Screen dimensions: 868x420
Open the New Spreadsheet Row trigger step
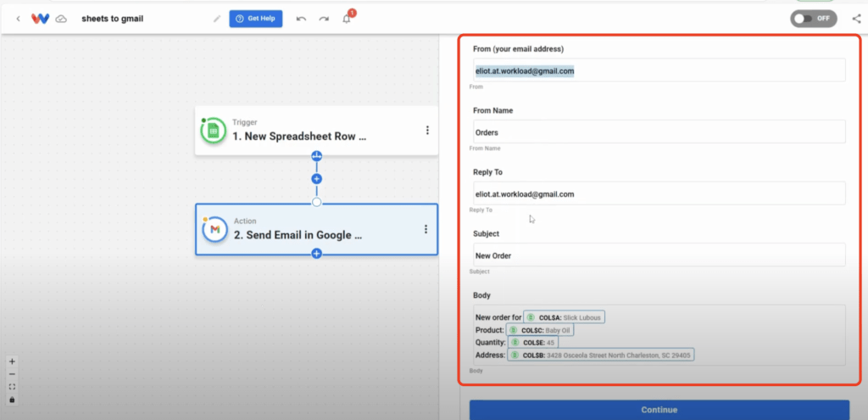tap(316, 130)
